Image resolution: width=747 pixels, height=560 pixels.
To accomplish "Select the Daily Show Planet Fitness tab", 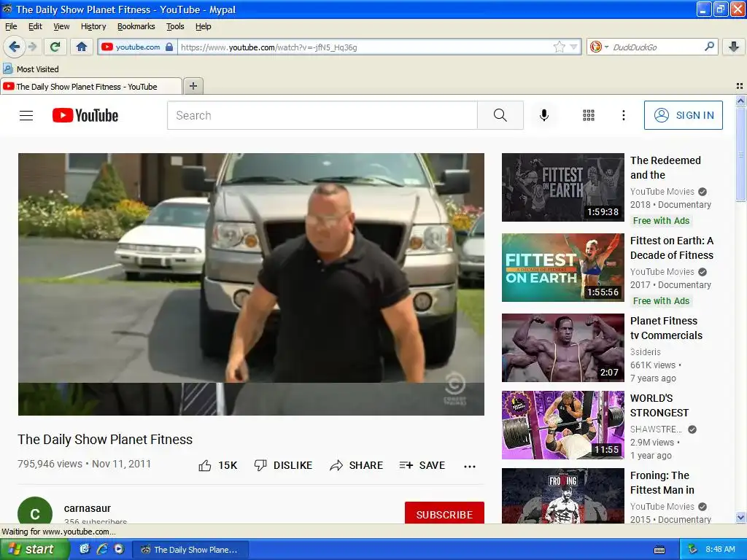I will click(x=90, y=87).
